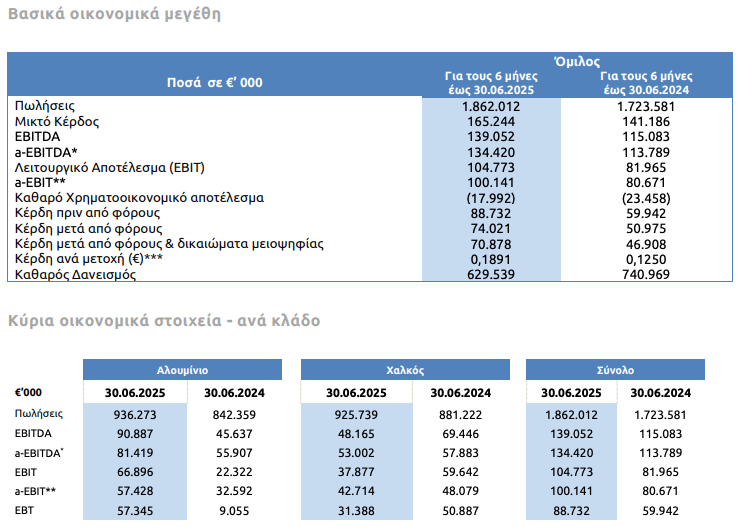
Task: Select the 30.06.2025 six-month column header
Action: pyautogui.click(x=491, y=83)
